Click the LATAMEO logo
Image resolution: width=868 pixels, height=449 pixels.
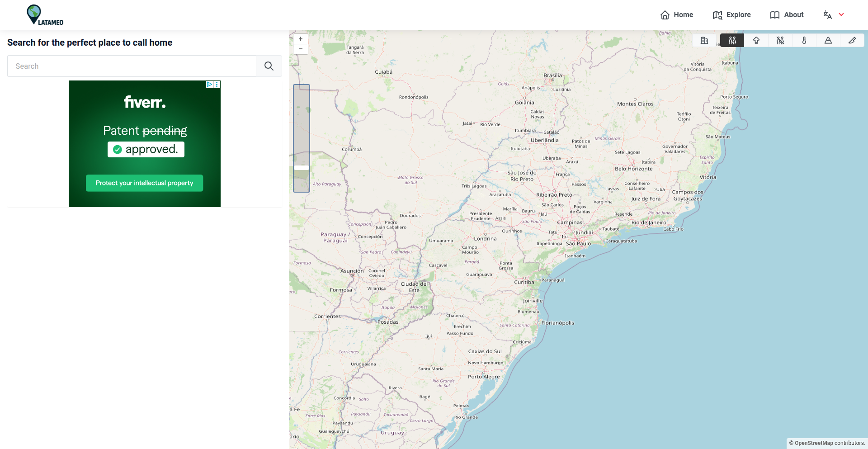[x=45, y=15]
